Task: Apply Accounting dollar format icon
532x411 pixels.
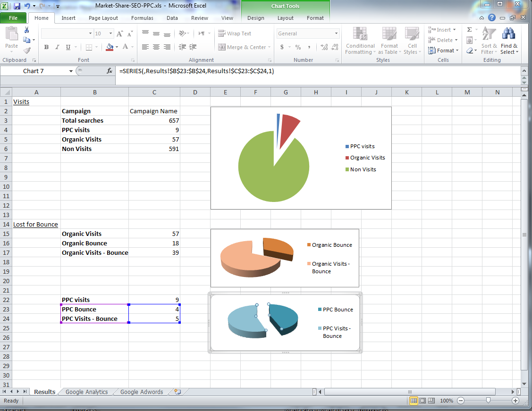Action: [x=282, y=47]
